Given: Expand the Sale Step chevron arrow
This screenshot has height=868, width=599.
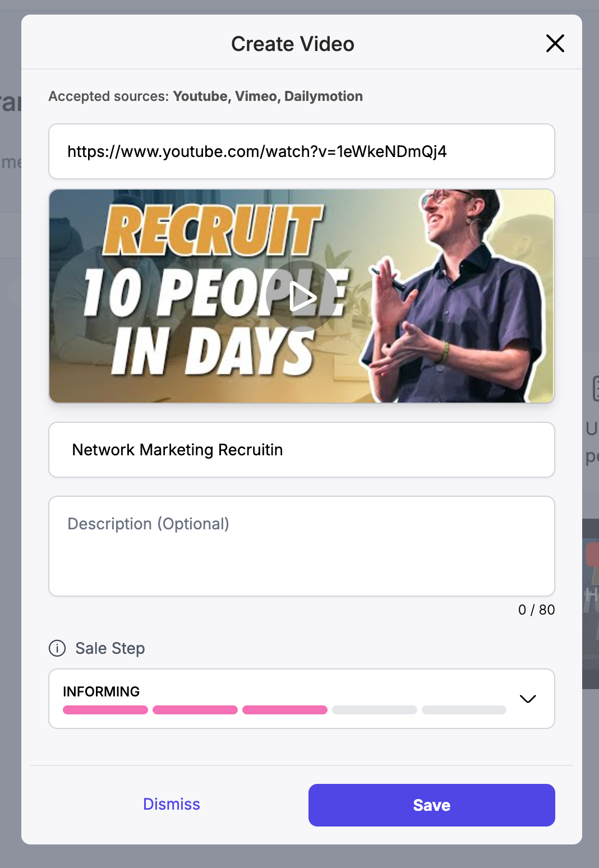Looking at the screenshot, I should pos(528,699).
